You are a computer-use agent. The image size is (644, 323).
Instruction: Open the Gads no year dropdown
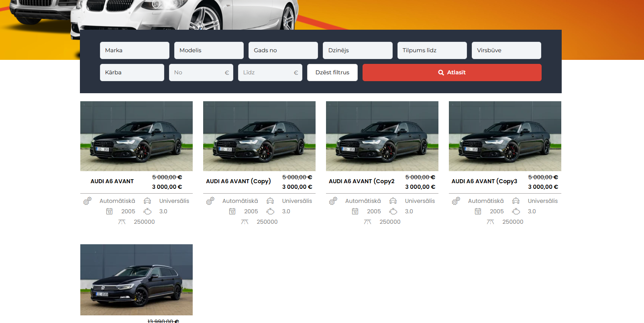[283, 51]
